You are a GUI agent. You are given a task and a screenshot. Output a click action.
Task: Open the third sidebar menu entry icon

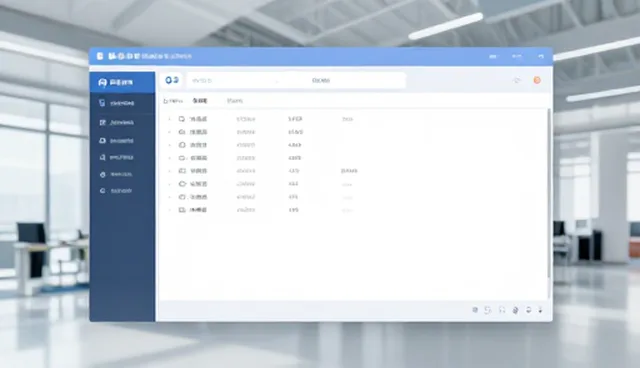102,140
